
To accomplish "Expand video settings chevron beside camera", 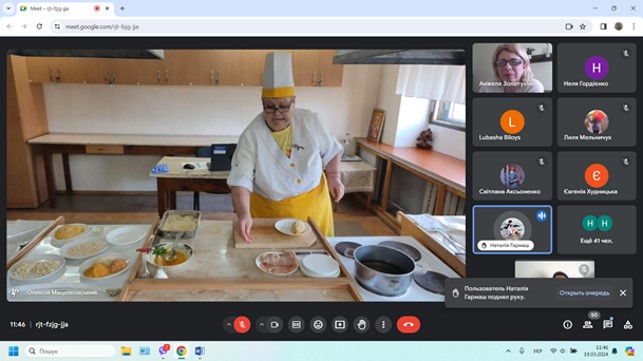I will pos(262,324).
